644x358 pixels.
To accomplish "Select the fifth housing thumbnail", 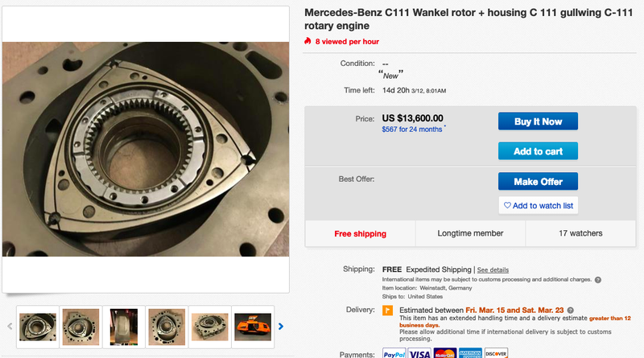I will (210, 327).
